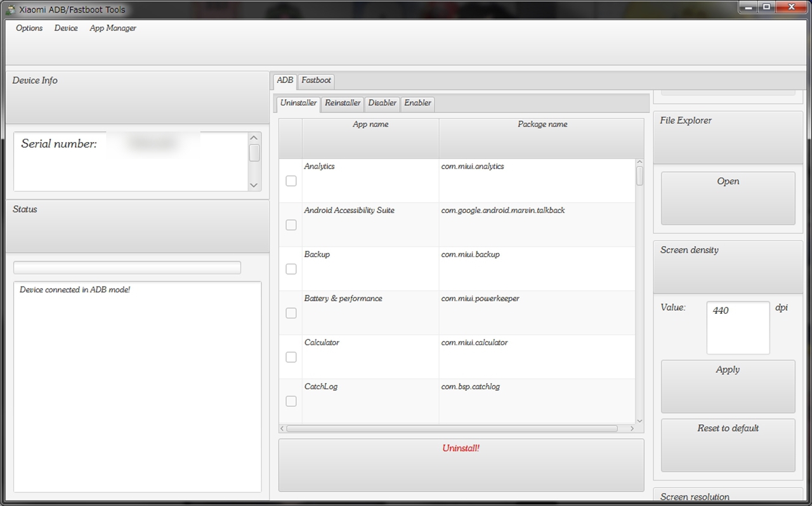
Task: Click the Android Accessibility Suite name cell
Action: pos(370,224)
